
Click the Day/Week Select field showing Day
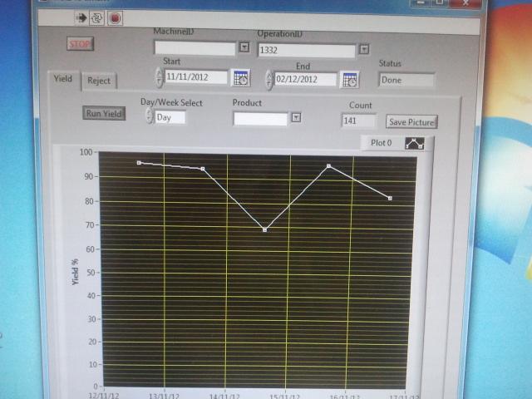(170, 117)
